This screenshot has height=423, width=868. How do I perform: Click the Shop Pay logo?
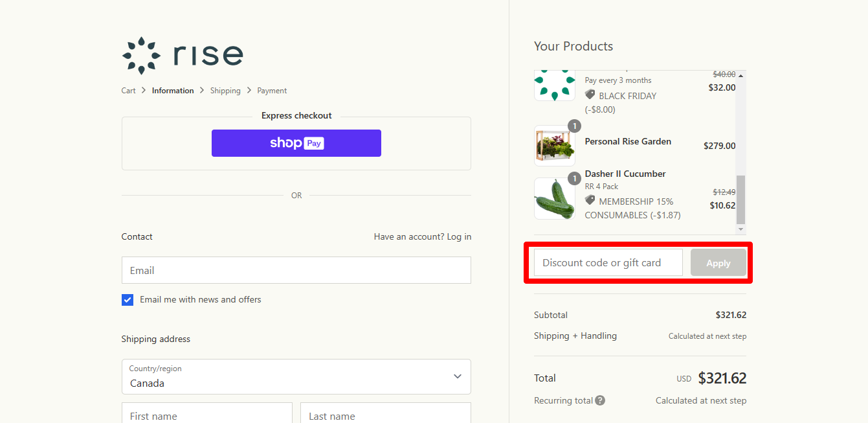[296, 143]
